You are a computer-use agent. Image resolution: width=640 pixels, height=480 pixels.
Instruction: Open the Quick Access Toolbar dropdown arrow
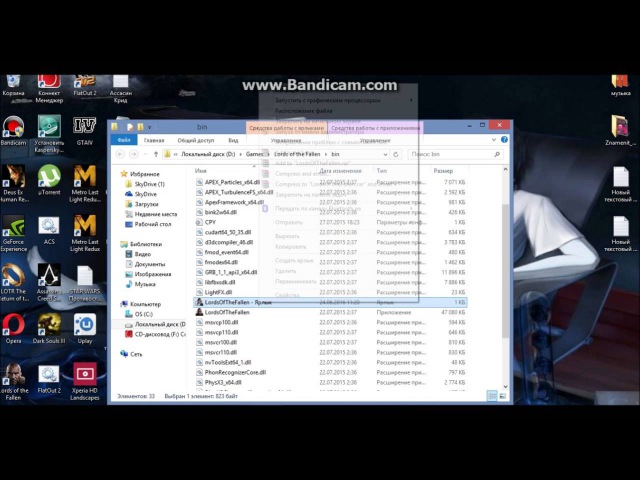pyautogui.click(x=150, y=127)
